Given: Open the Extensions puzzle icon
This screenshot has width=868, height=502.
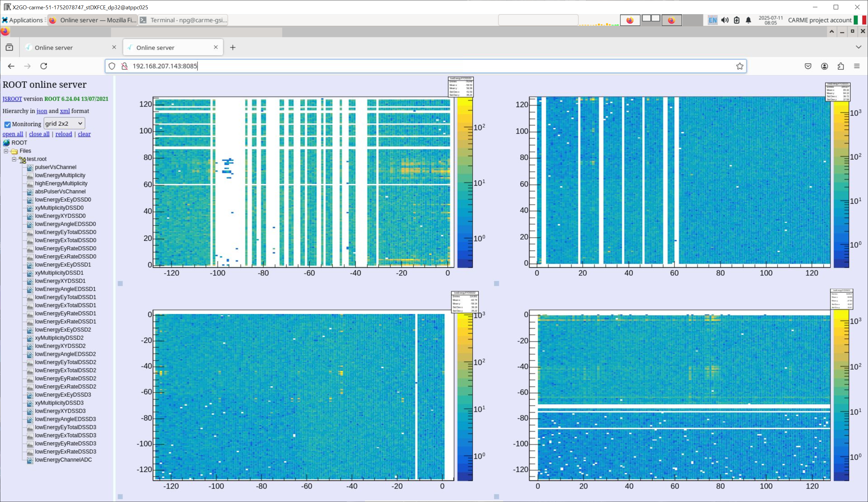Looking at the screenshot, I should [841, 66].
